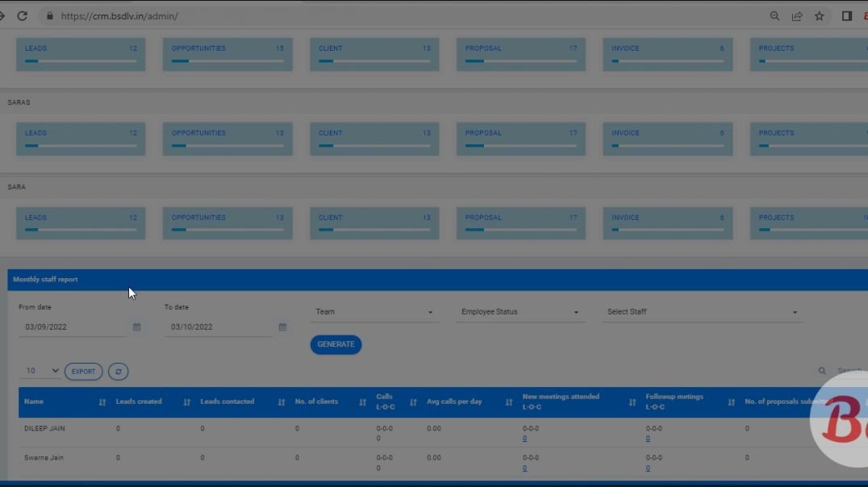Click the EXPORT button
This screenshot has height=487, width=868.
point(83,371)
